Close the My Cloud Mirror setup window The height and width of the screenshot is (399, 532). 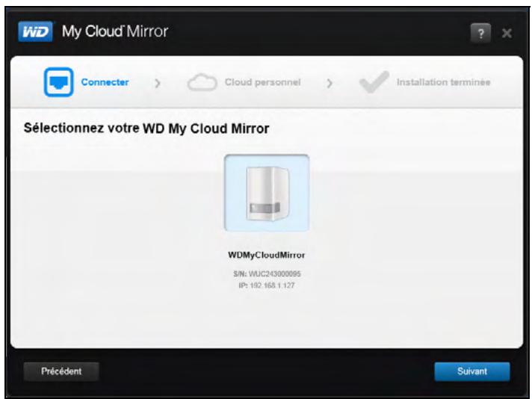pyautogui.click(x=507, y=33)
